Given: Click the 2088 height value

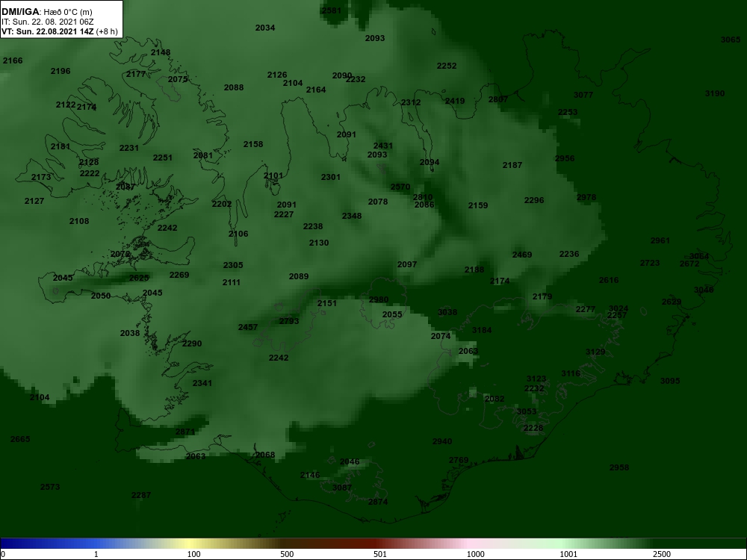Looking at the screenshot, I should click(x=233, y=87).
